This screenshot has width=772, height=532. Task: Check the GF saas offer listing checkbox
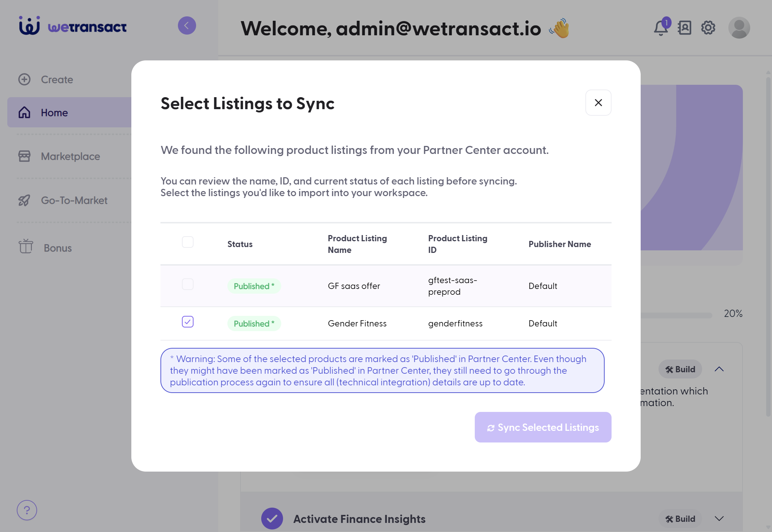pyautogui.click(x=188, y=284)
